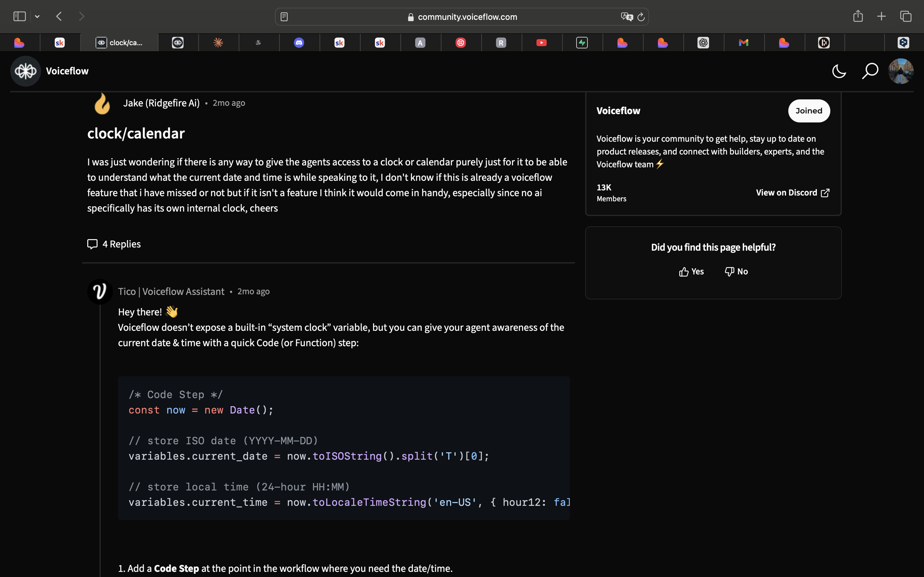Viewport: 924px width, 577px height.
Task: Switch to the YouTube tab
Action: 541,43
